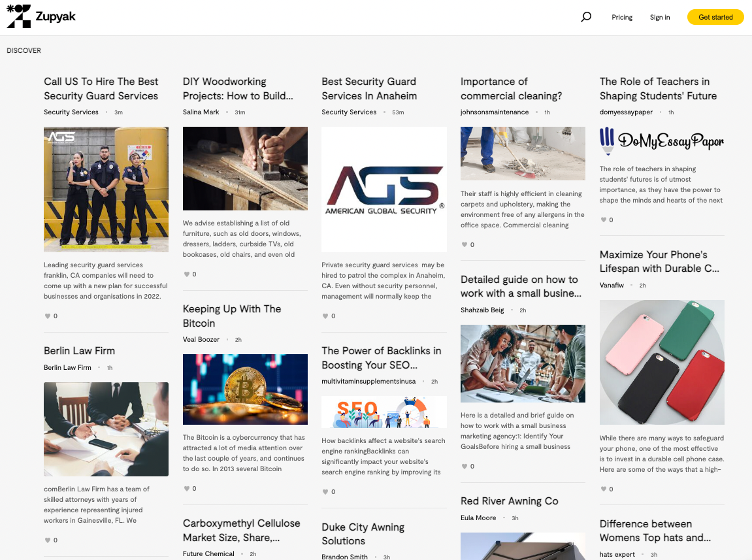Open the colorful phone cases image
Viewport: 752px width, 560px height.
[662, 362]
